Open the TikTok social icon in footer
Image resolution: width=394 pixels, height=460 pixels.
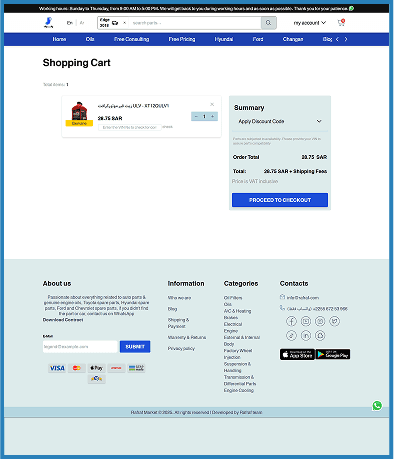[291, 336]
